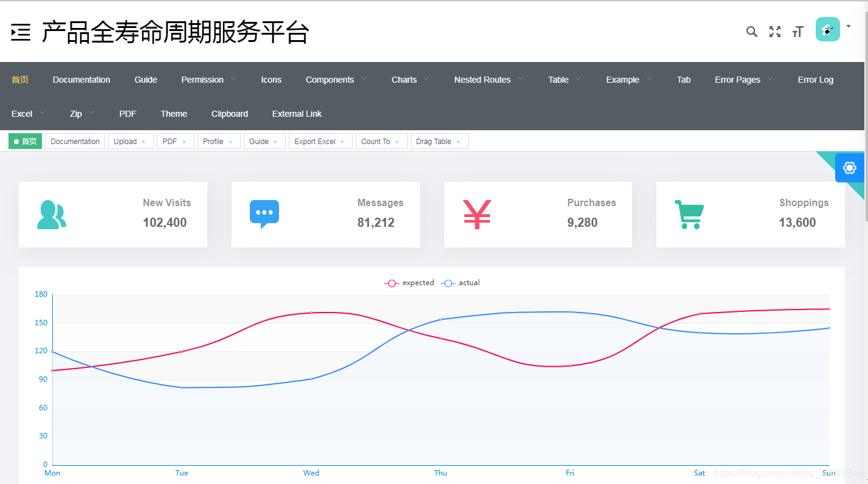Open the External Link menu item
This screenshot has width=868, height=484.
click(297, 114)
